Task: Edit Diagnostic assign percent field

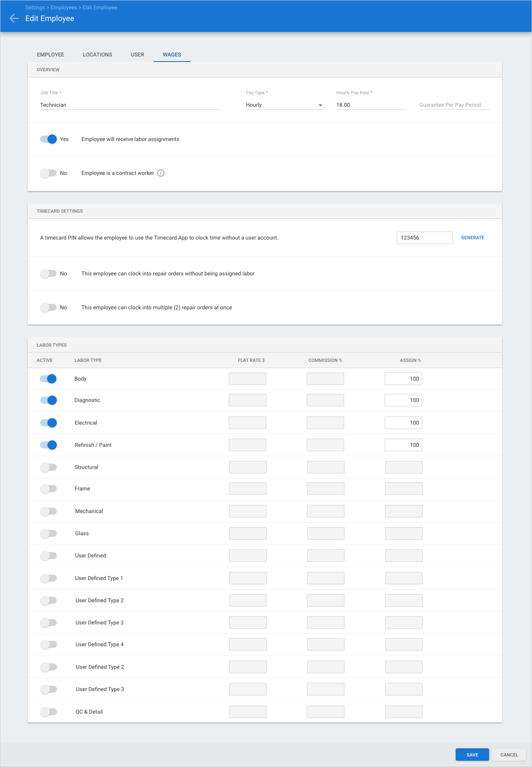Action: coord(403,400)
